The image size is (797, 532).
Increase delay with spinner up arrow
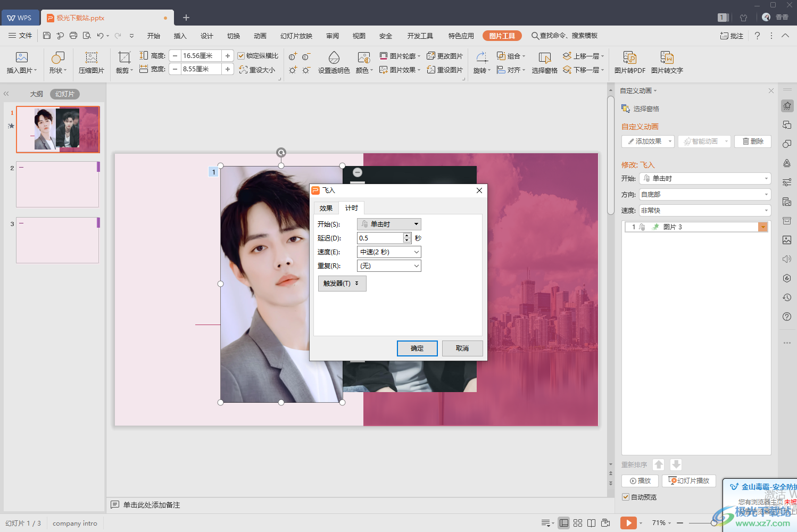tap(407, 235)
